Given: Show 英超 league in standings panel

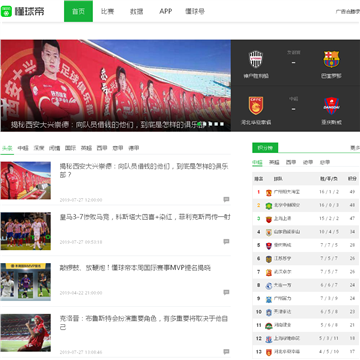Looking at the screenshot, I should coord(274,162).
